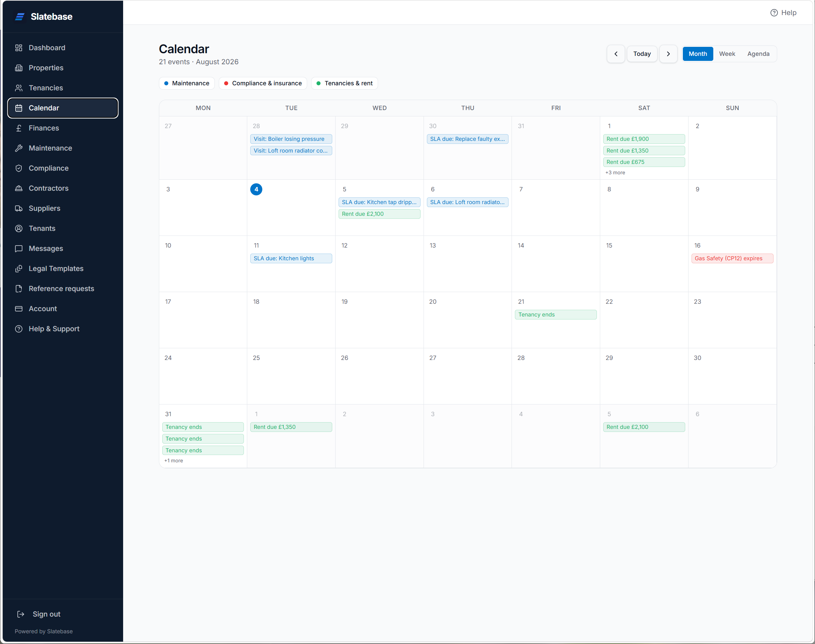
Task: Open Tenants via the user-circle icon
Action: pyautogui.click(x=18, y=228)
